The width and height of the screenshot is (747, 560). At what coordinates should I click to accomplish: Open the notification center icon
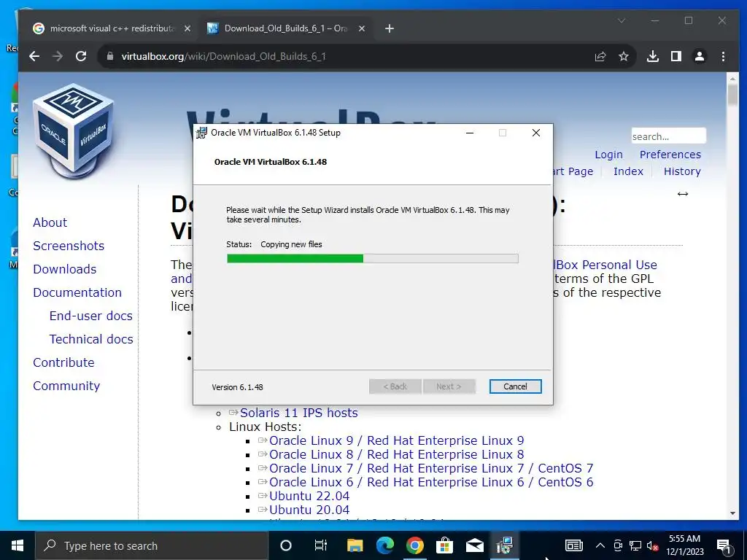pyautogui.click(x=724, y=545)
